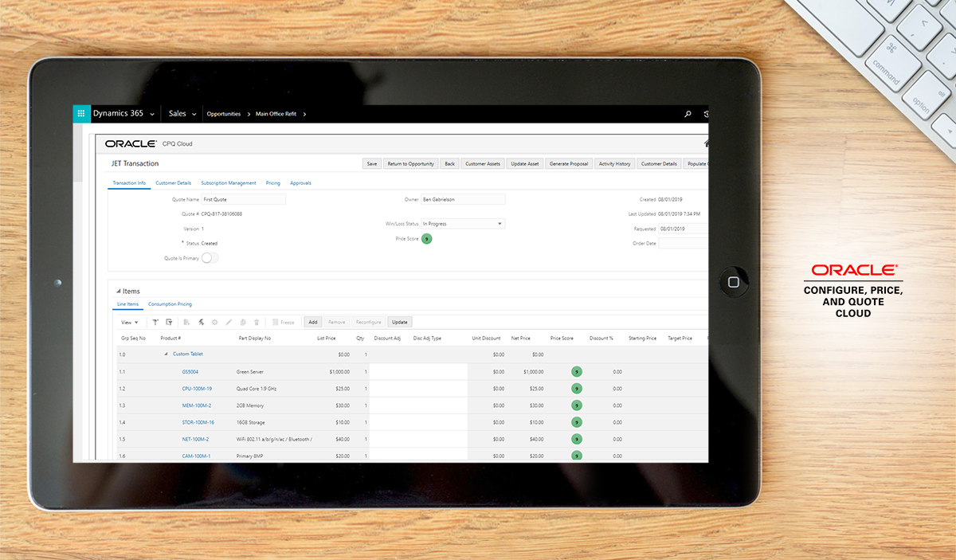Click the pencil edit icon in items toolbar
The width and height of the screenshot is (956, 560).
229,322
